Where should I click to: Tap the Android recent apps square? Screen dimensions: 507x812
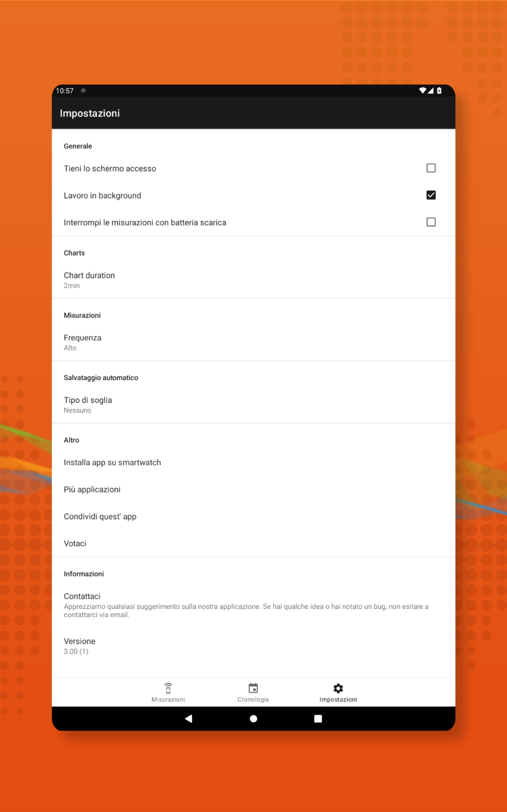pyautogui.click(x=318, y=718)
